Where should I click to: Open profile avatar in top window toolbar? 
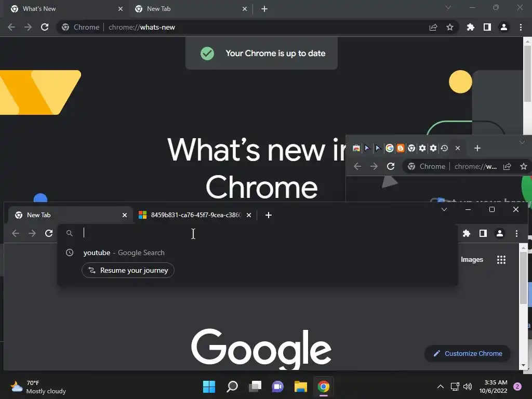pyautogui.click(x=504, y=27)
